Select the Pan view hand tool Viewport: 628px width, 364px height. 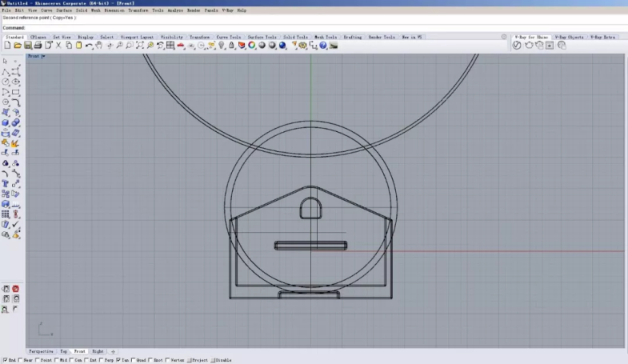pyautogui.click(x=99, y=46)
